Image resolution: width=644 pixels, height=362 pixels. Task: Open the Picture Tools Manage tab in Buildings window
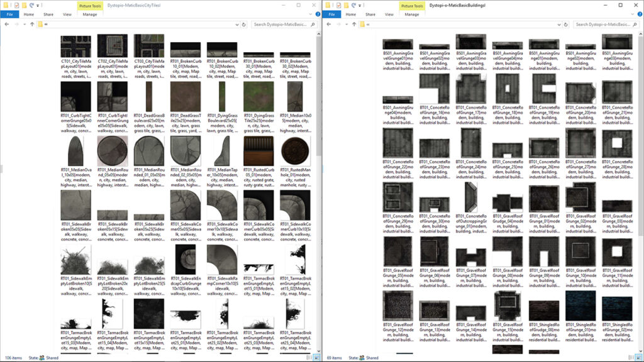411,14
